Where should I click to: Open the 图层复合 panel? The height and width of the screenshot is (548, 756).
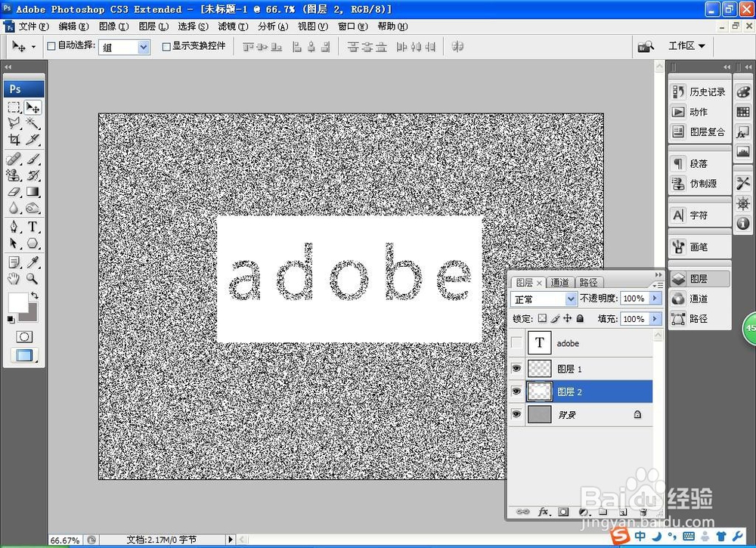[x=699, y=132]
